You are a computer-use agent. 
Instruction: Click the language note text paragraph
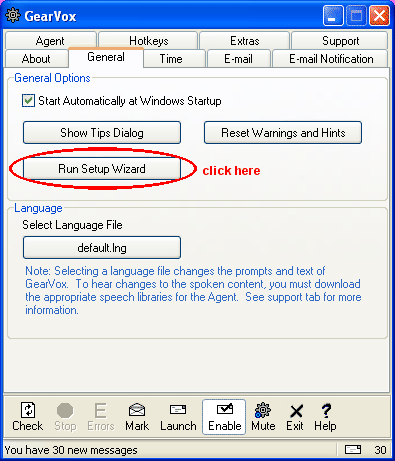[x=193, y=290]
